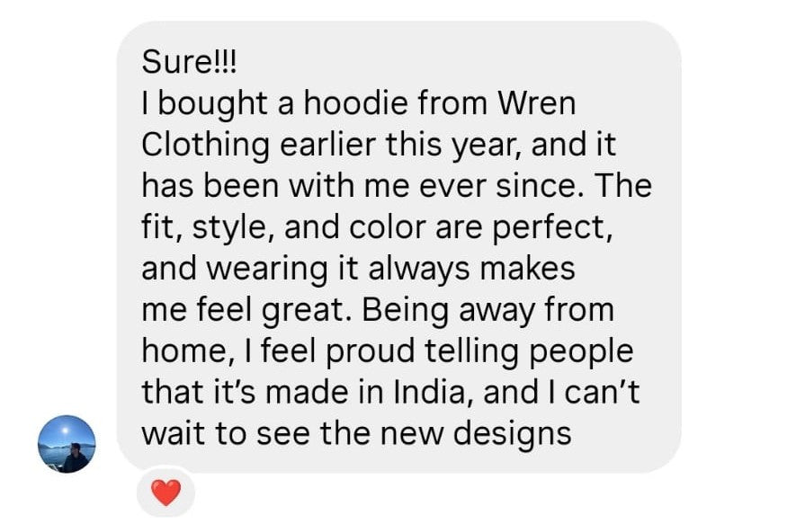Click the word 'Wren' in the message

(537, 103)
